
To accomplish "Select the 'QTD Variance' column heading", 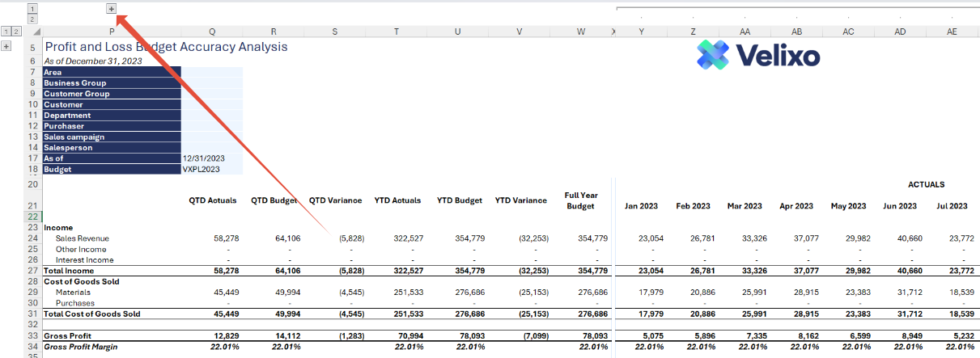I will point(335,200).
